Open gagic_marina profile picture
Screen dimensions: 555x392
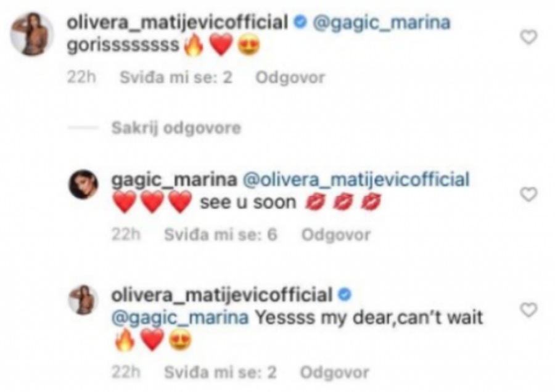point(83,184)
